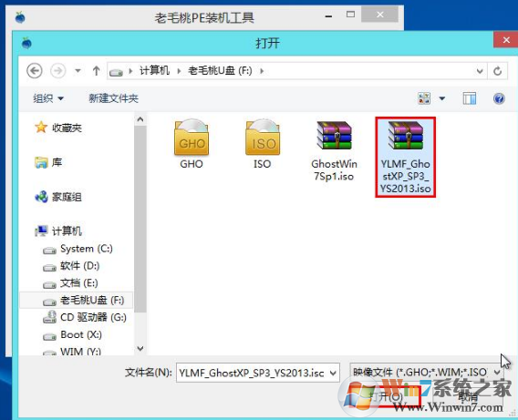Select GhostWin7Sp1.iso file
Image resolution: width=518 pixels, height=420 pixels.
(334, 151)
